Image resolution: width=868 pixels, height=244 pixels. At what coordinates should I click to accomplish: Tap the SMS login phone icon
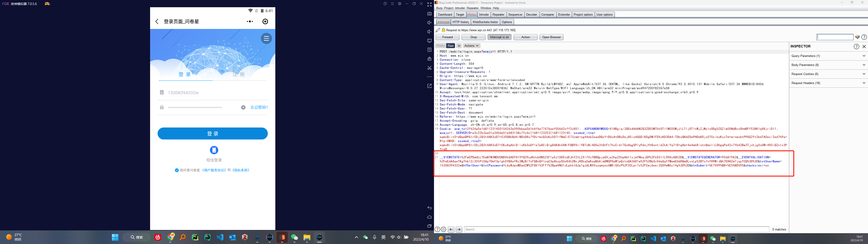click(x=214, y=150)
